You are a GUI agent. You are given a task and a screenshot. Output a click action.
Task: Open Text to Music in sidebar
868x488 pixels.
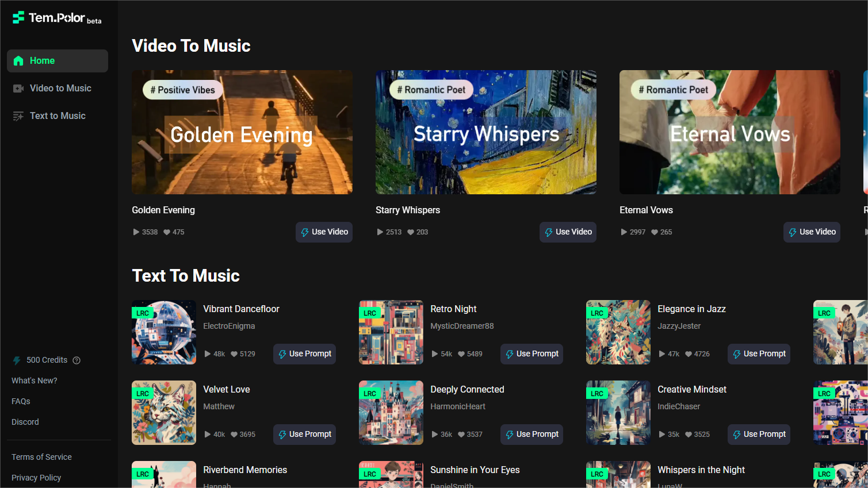tap(58, 116)
